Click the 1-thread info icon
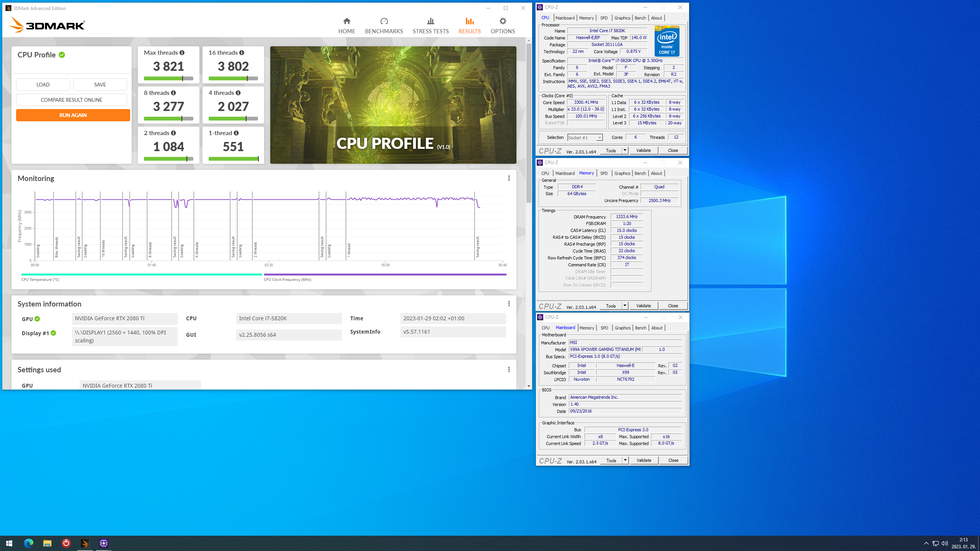 click(x=236, y=133)
